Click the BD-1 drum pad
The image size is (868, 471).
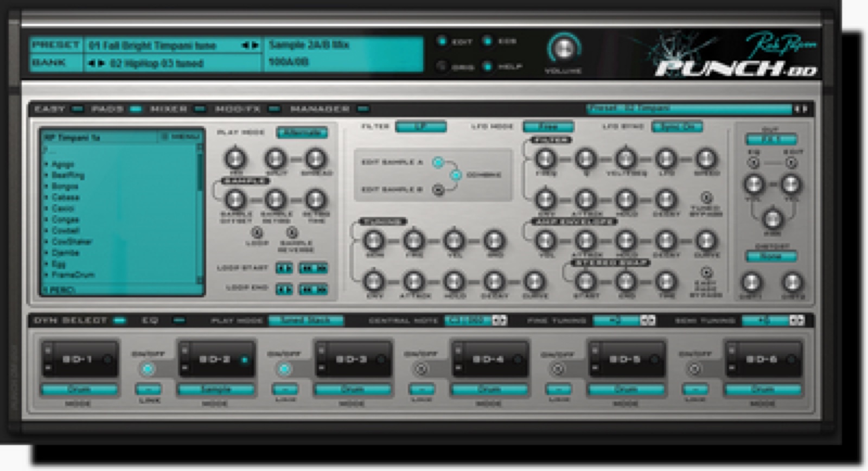(x=79, y=359)
